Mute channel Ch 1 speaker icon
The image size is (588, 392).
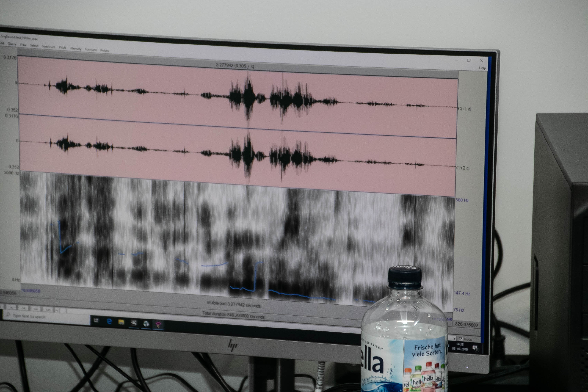pyautogui.click(x=470, y=109)
